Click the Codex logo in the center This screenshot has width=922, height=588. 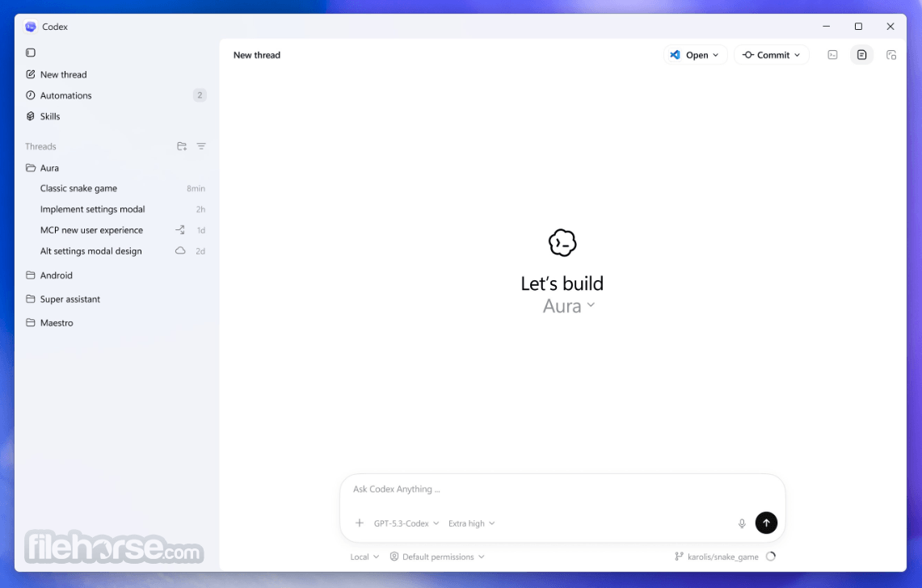tap(562, 243)
